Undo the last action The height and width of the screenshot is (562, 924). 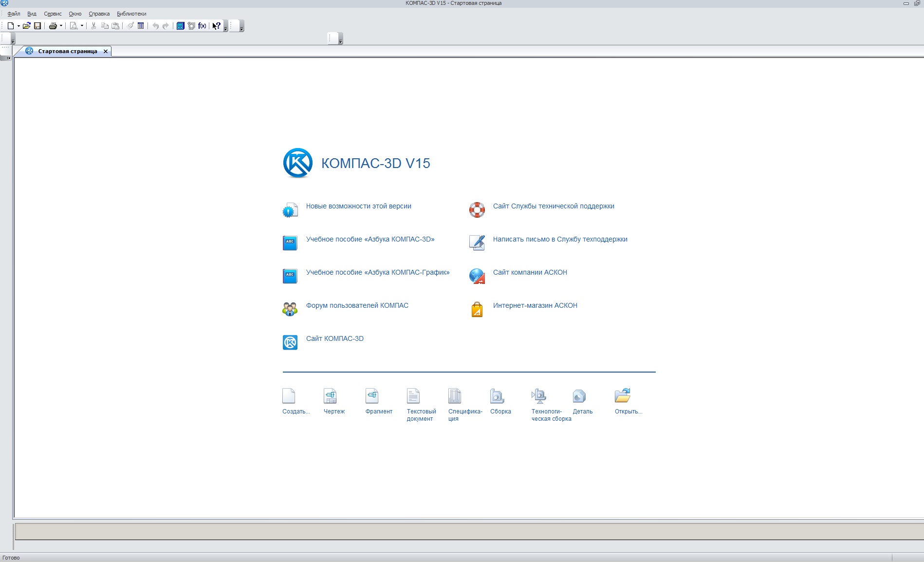[155, 26]
